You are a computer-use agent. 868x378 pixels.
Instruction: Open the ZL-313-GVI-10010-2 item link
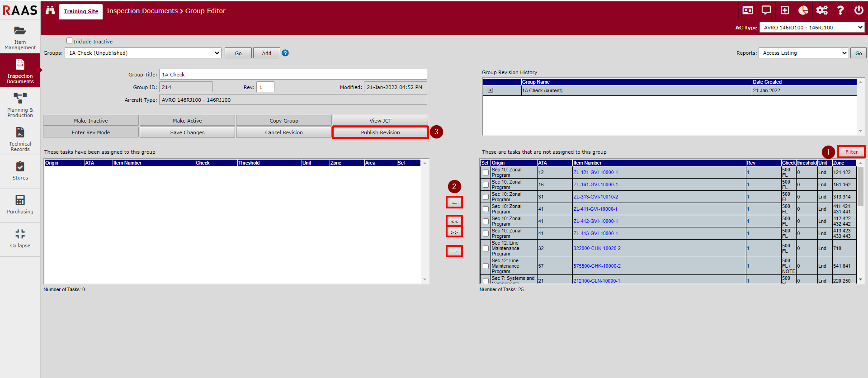pos(595,197)
